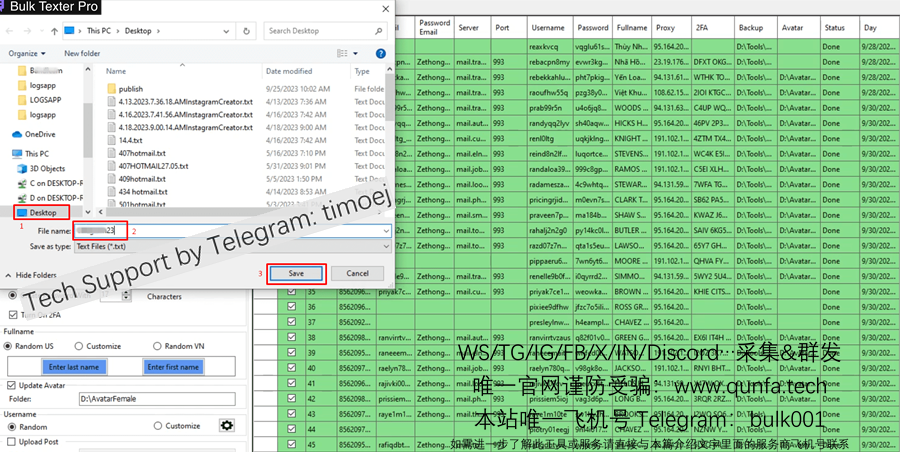The width and height of the screenshot is (900, 452).
Task: Cancel the save dialog
Action: pos(357,273)
